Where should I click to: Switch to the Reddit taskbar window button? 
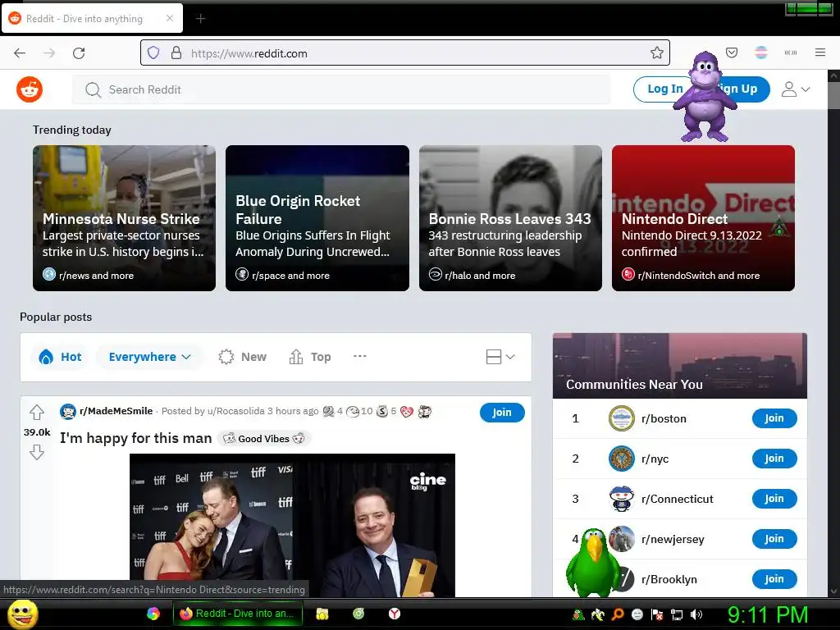click(x=238, y=614)
